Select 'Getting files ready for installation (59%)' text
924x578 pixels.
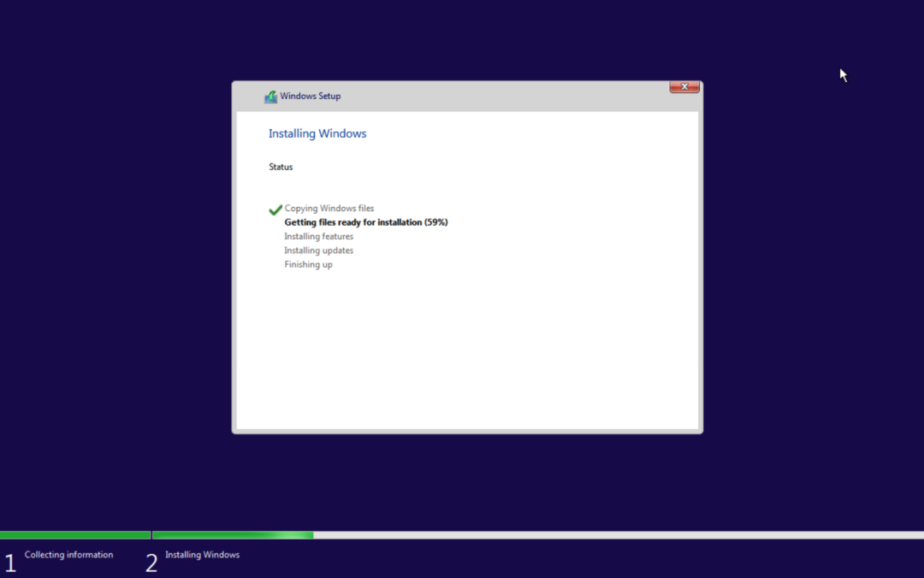366,222
